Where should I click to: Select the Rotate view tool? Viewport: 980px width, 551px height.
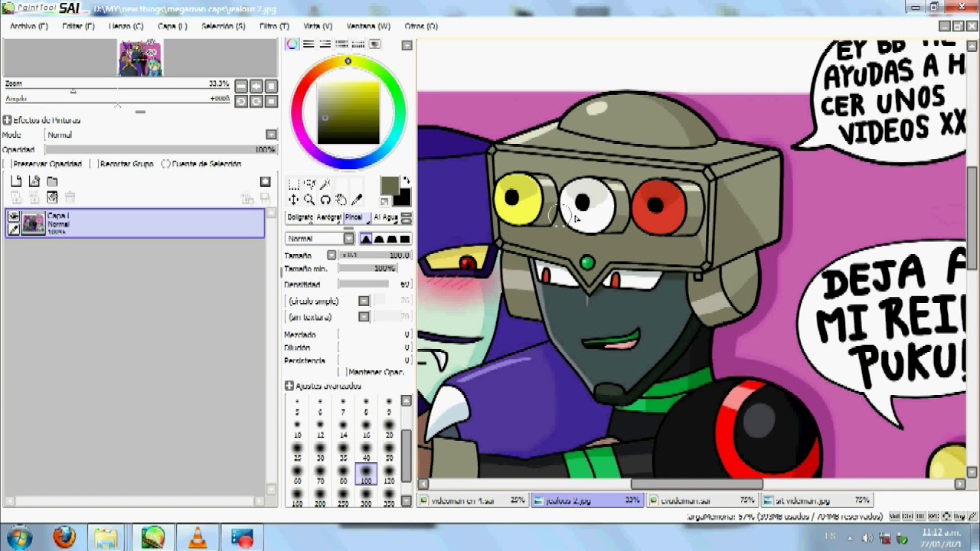[x=325, y=200]
